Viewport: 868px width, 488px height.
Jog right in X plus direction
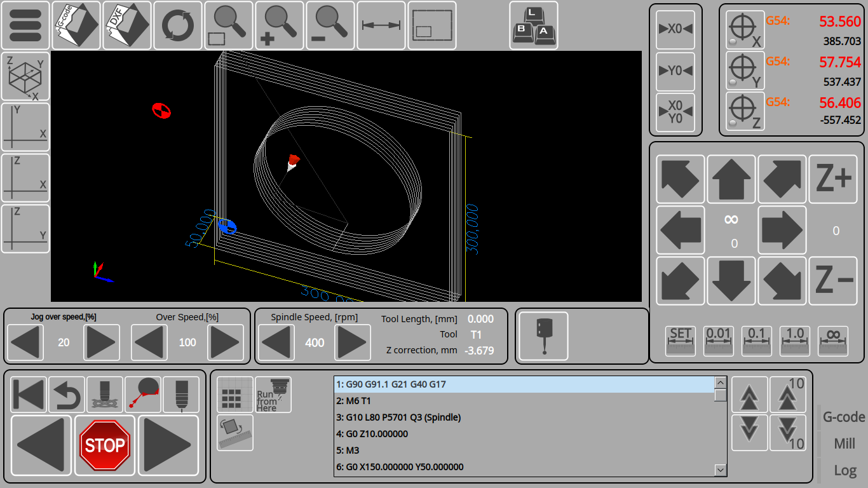782,230
